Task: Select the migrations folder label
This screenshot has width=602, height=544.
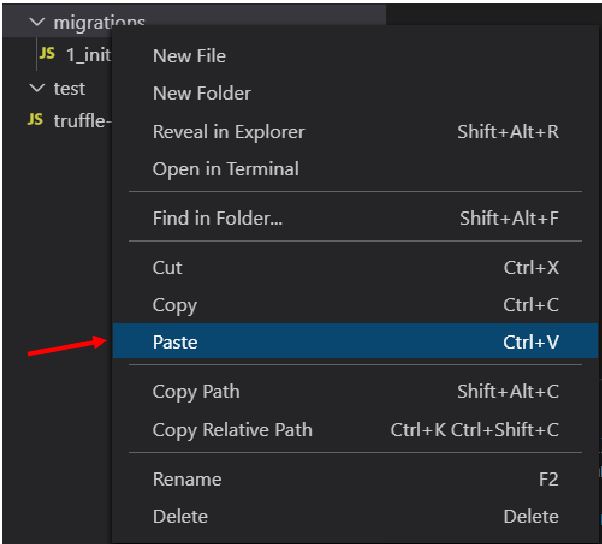Action: (98, 22)
